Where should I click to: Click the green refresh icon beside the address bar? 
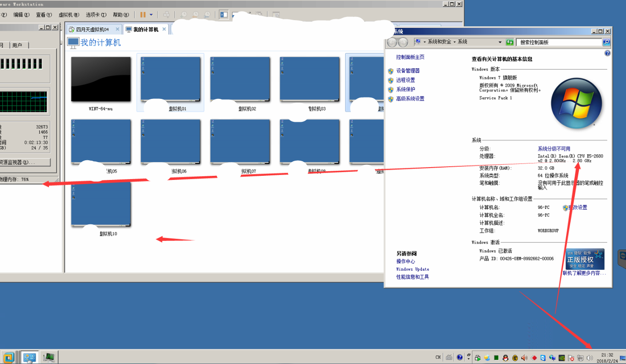coord(510,42)
